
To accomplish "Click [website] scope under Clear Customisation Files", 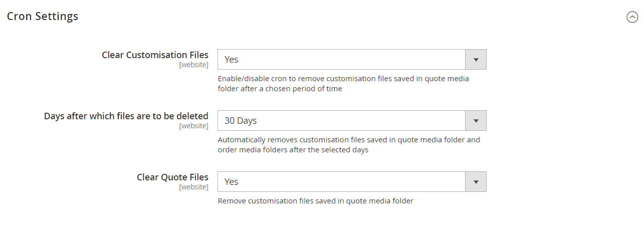I will click(x=193, y=65).
